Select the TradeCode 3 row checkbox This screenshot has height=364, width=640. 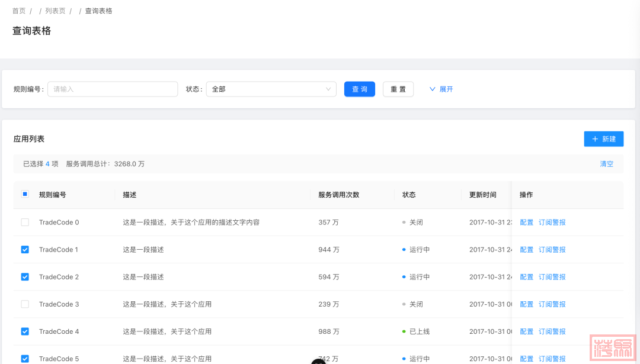tap(25, 304)
